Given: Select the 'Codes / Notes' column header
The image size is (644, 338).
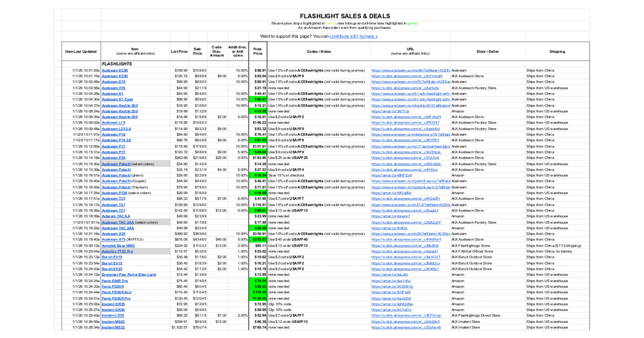Looking at the screenshot, I should click(318, 52).
